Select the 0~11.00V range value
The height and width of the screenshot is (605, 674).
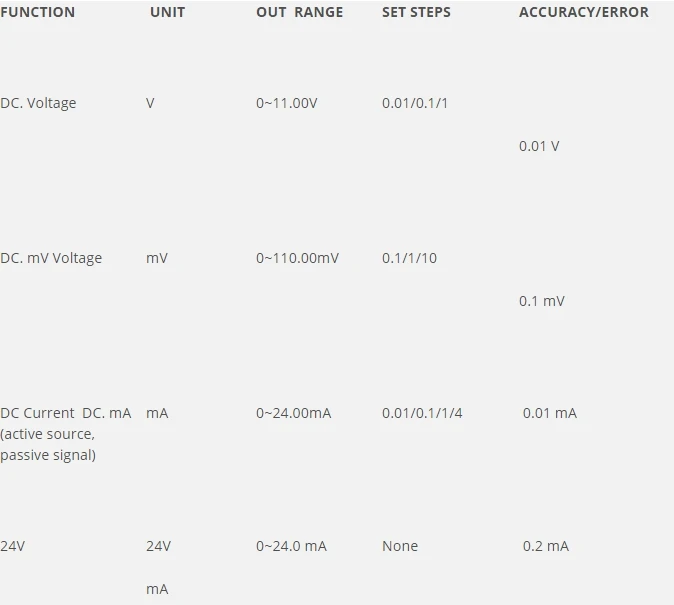(x=287, y=103)
